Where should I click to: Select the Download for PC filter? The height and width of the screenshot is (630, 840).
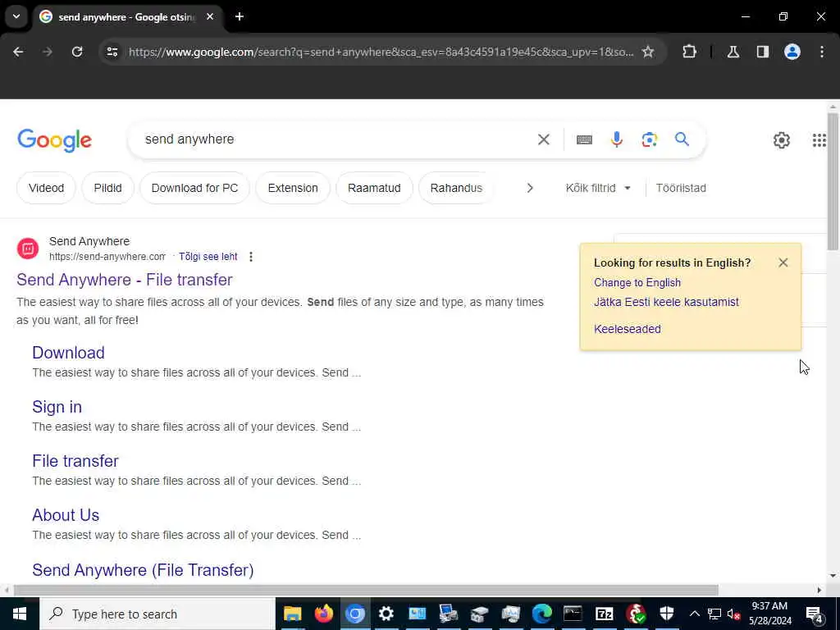coord(194,188)
